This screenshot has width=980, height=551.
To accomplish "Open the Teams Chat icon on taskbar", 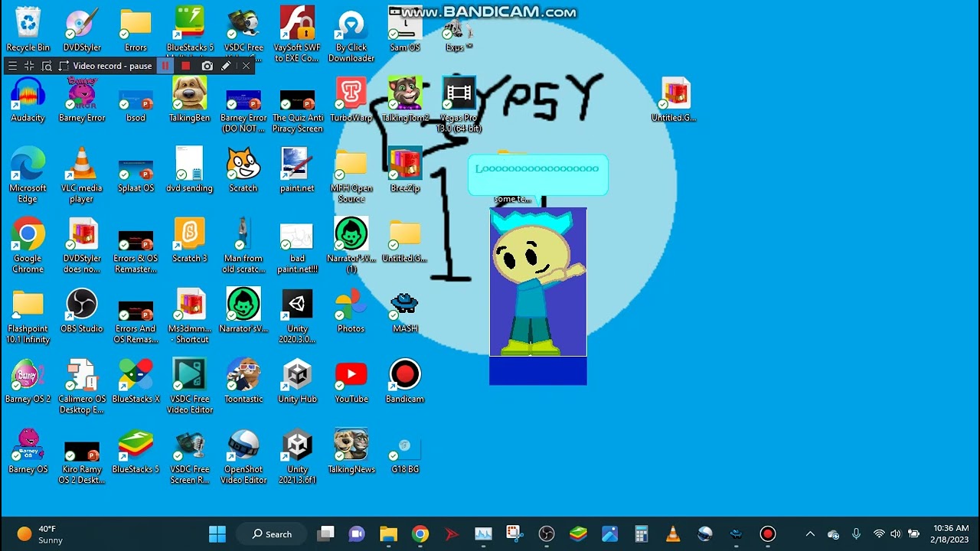I will (x=357, y=533).
